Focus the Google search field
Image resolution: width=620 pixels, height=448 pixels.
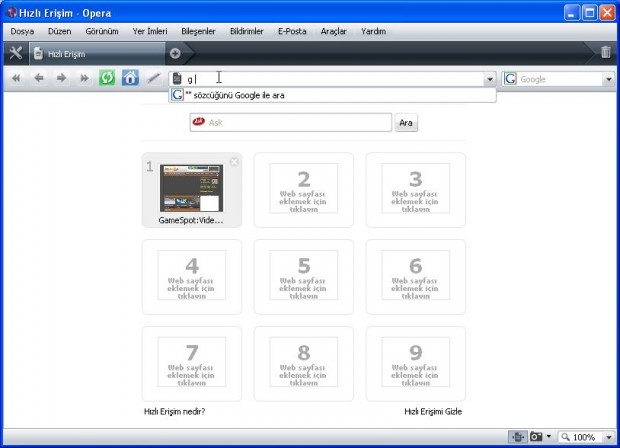pyautogui.click(x=560, y=79)
